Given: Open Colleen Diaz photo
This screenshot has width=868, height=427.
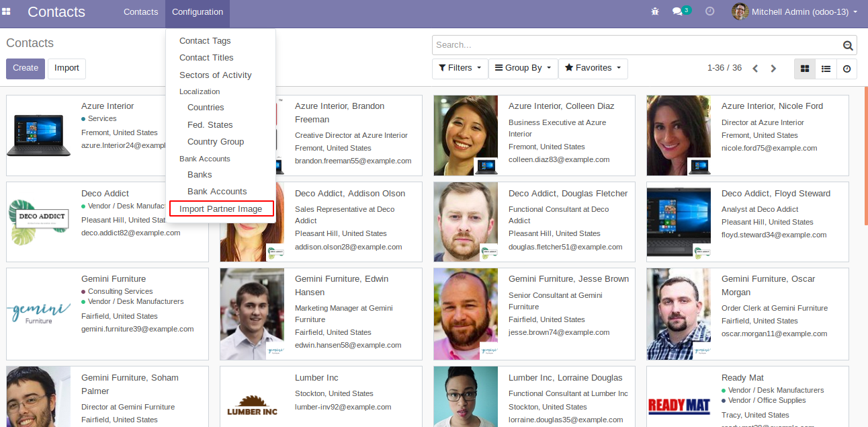Looking at the screenshot, I should (466, 136).
